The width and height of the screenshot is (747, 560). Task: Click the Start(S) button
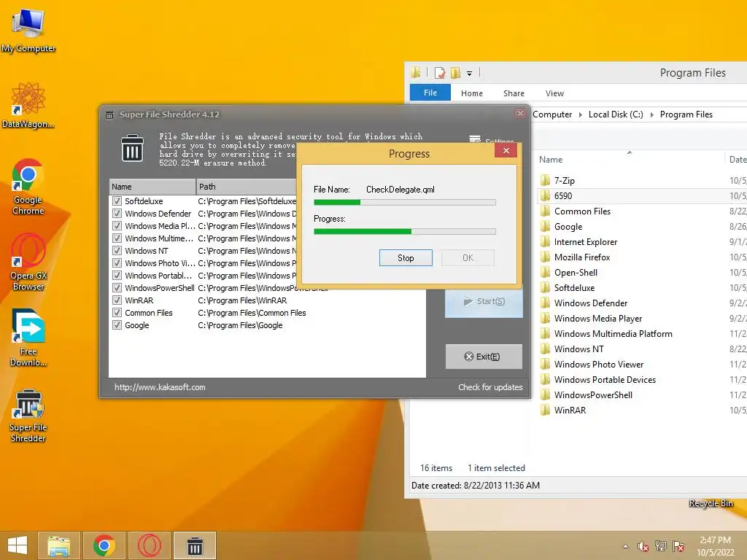(x=484, y=301)
